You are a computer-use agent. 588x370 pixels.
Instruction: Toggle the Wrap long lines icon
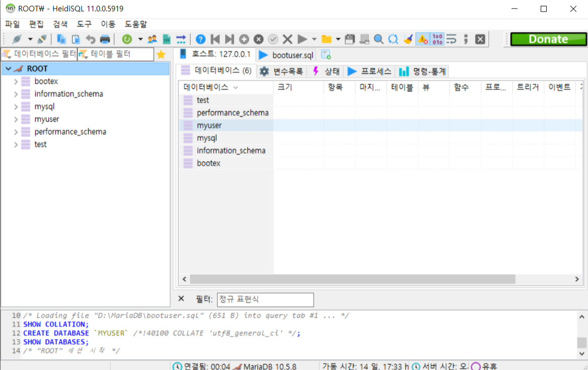(x=452, y=39)
